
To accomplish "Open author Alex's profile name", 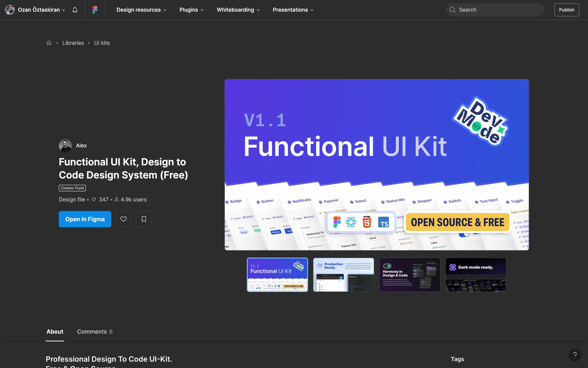I will tap(81, 146).
